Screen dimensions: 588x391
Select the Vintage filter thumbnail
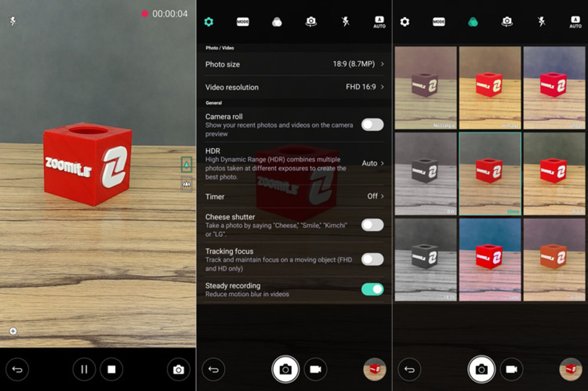tap(490, 88)
